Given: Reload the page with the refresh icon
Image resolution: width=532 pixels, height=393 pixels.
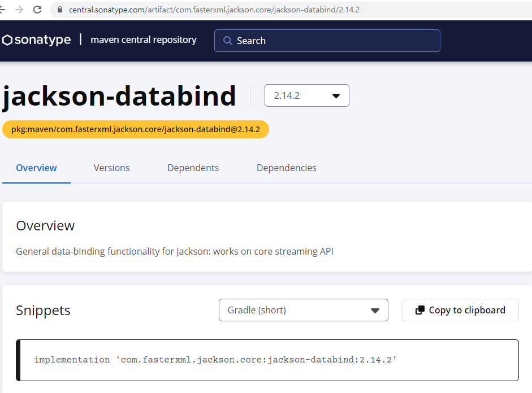Looking at the screenshot, I should coord(37,10).
